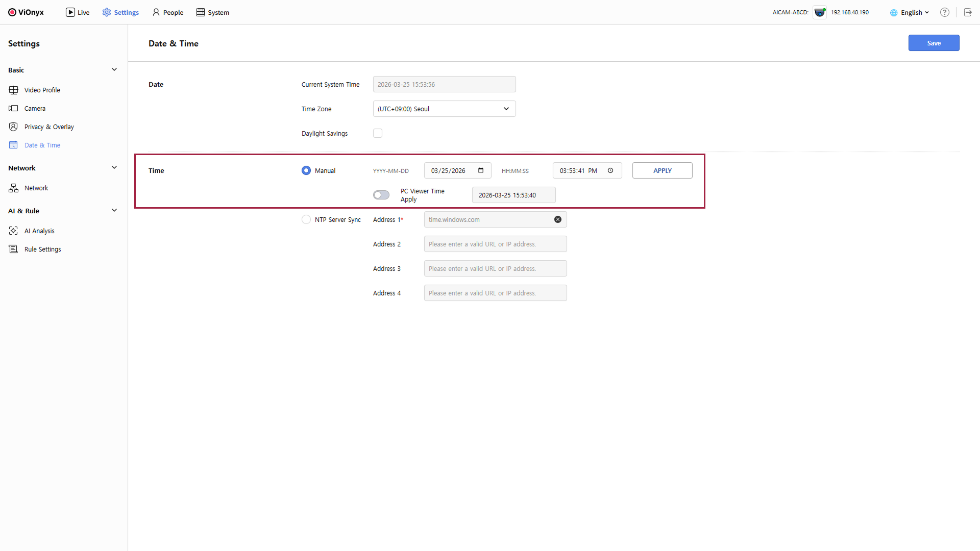Image resolution: width=980 pixels, height=551 pixels.
Task: Click the logout icon in top bar
Action: pos(968,12)
